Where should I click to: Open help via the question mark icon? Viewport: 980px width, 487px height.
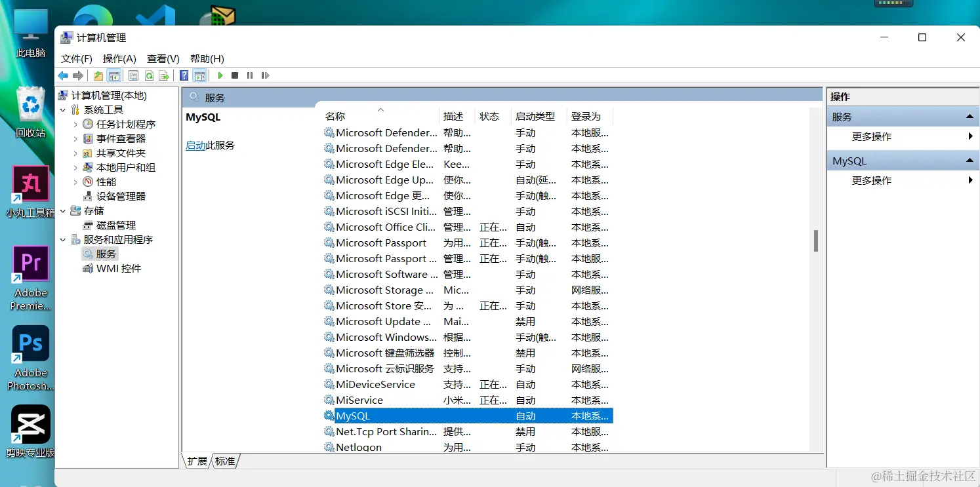184,75
